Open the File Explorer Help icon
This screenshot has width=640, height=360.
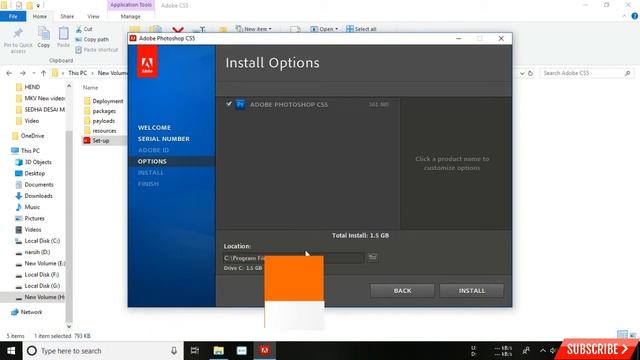pos(634,16)
